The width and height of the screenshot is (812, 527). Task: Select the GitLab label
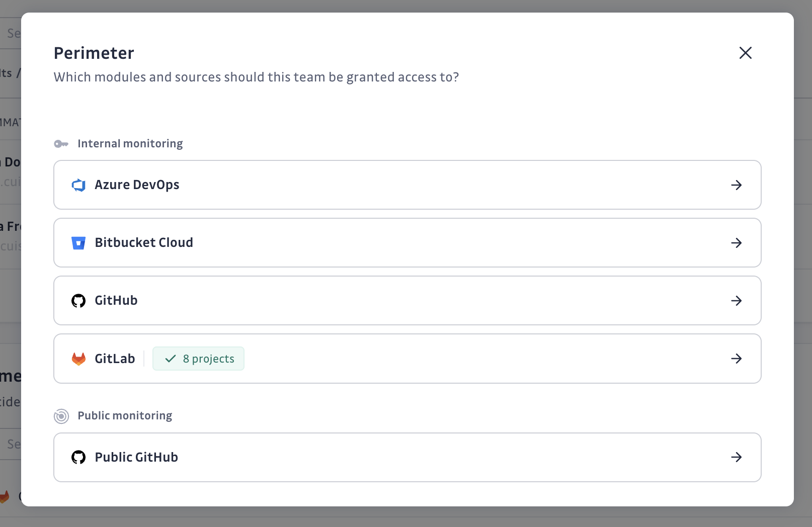(115, 359)
